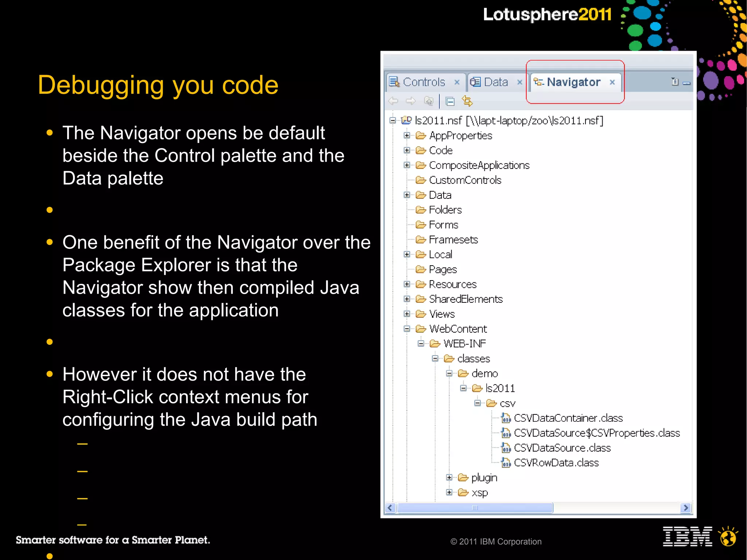
Task: Click the xsp folder icon
Action: tap(463, 493)
